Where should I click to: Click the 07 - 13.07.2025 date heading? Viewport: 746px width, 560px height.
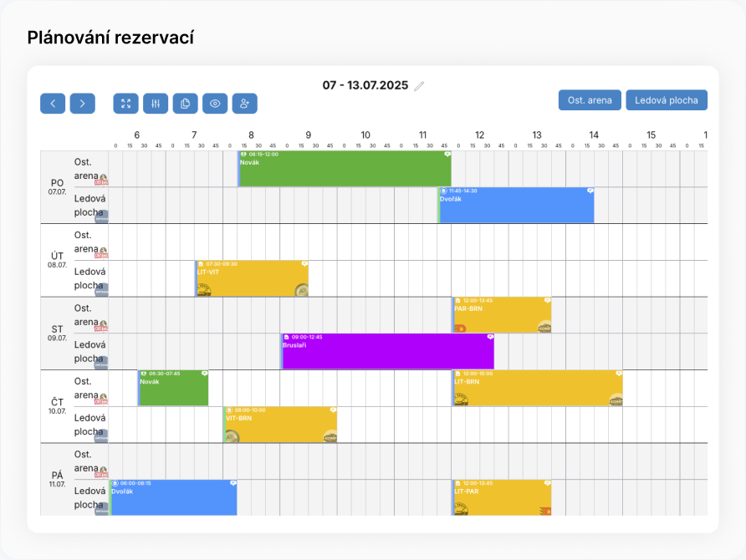pos(365,86)
